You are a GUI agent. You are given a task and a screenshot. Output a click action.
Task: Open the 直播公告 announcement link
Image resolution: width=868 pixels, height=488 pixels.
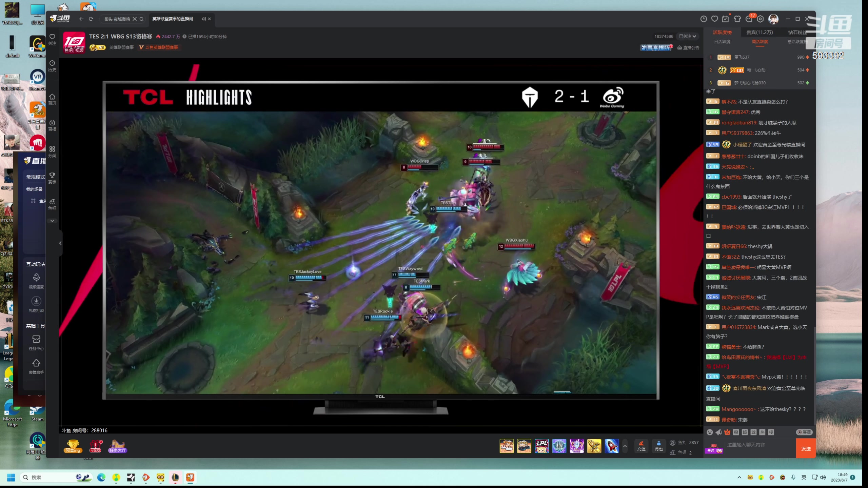pos(688,48)
